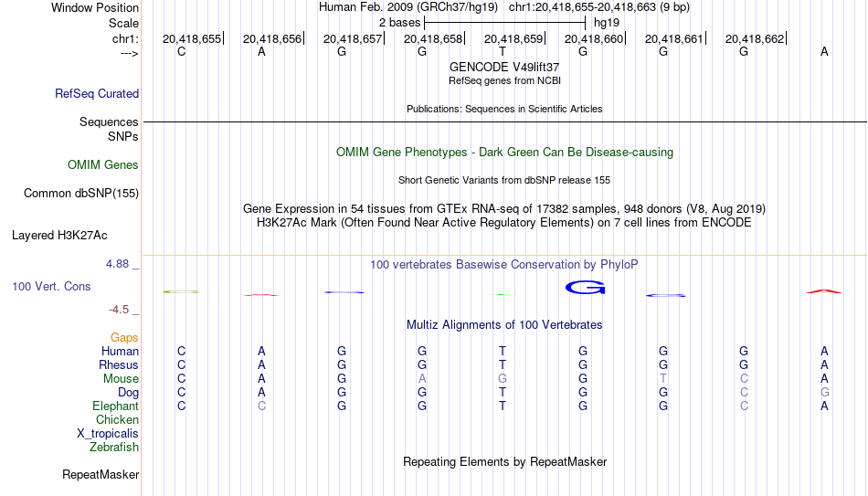
Task: Click the GENCODE V49lift37 track title
Action: pos(504,67)
